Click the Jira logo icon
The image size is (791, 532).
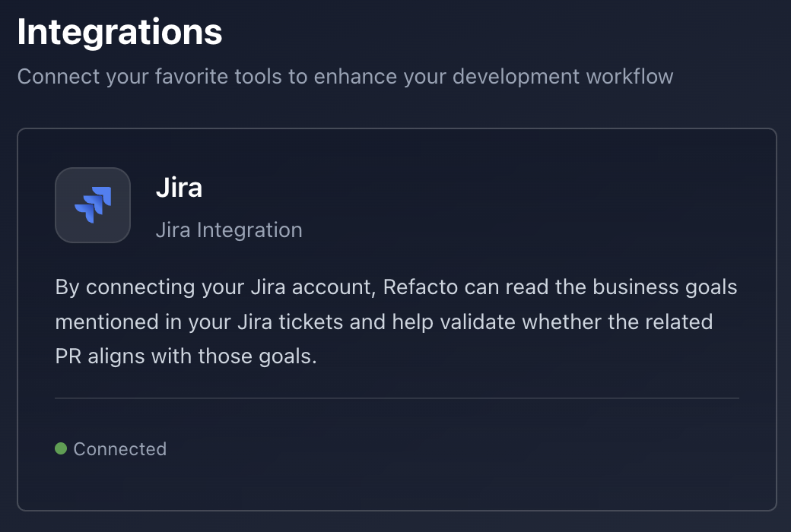pyautogui.click(x=93, y=205)
